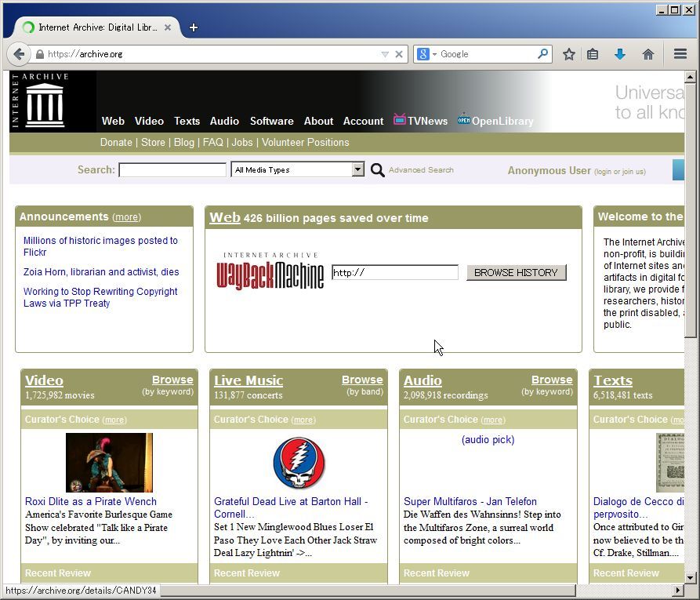Open the address bar history dropdown triangle
Screen dimensions: 700x600
coord(385,54)
